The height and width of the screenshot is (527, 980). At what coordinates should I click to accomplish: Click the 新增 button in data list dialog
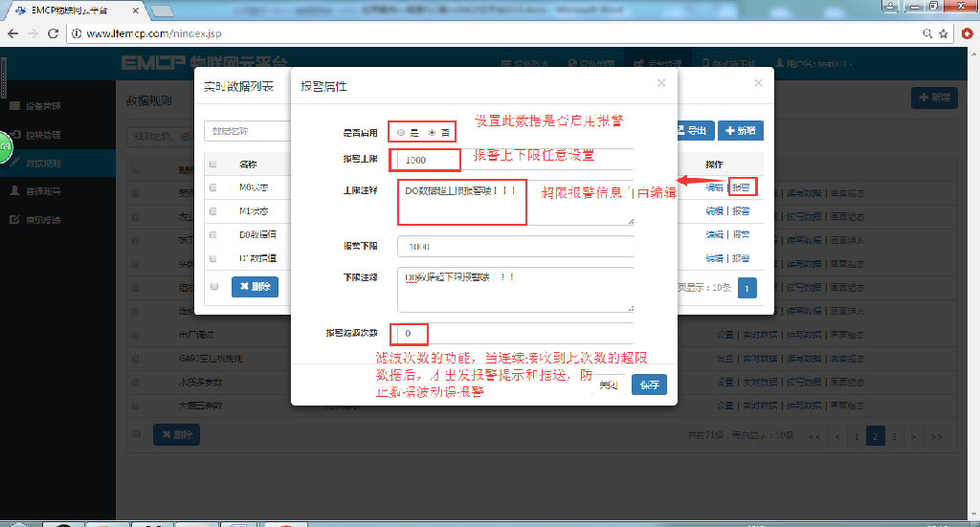point(741,130)
